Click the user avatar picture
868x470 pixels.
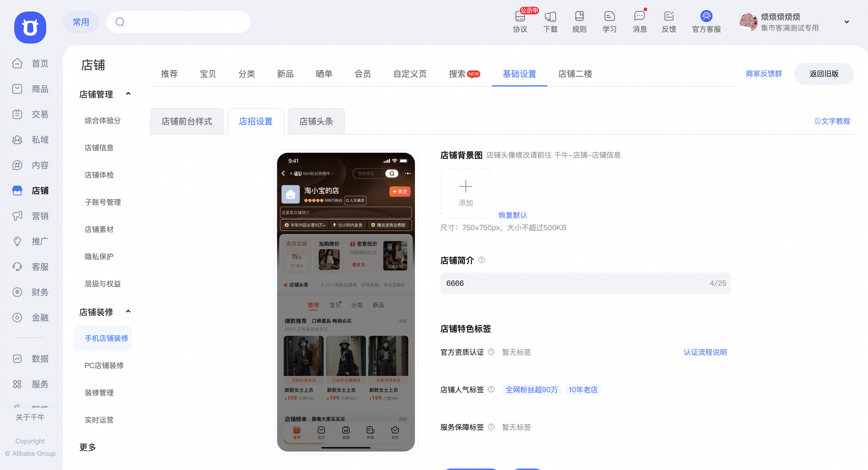[748, 22]
